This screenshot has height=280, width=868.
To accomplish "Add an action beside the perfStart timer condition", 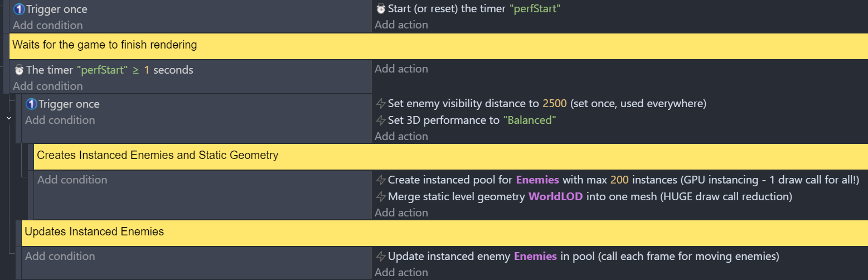I will point(401,69).
